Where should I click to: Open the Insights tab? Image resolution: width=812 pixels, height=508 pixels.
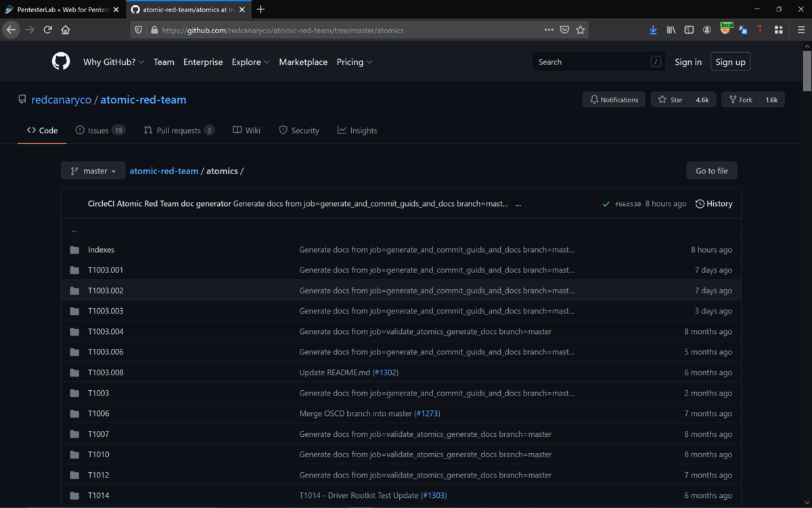point(357,130)
